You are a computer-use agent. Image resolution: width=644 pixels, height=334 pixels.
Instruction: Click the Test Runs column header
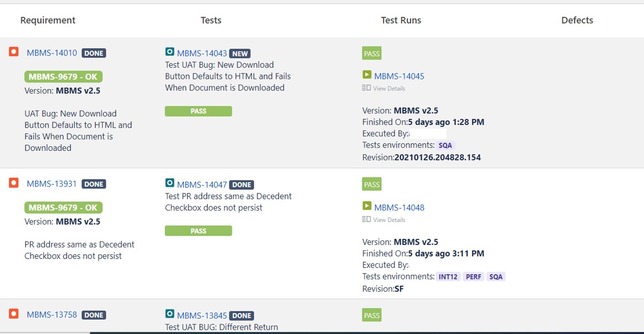(x=401, y=20)
